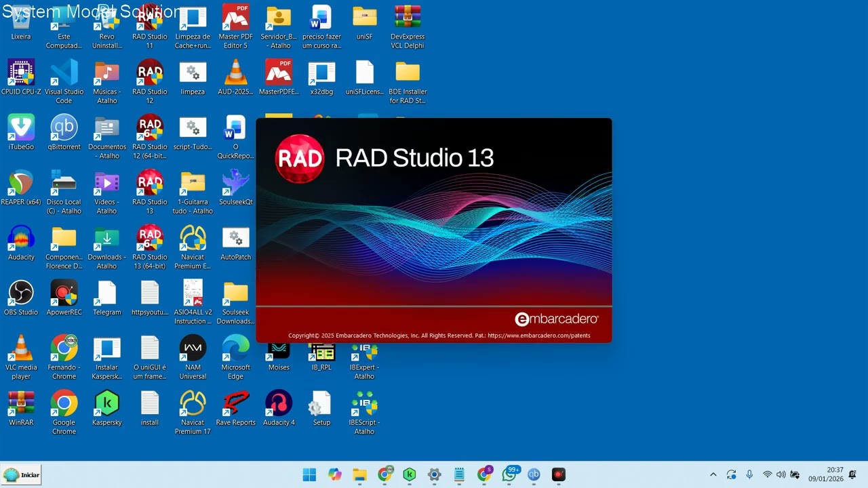The height and width of the screenshot is (488, 868).
Task: Select the OBS Studio desktop shortcut
Action: point(21,298)
